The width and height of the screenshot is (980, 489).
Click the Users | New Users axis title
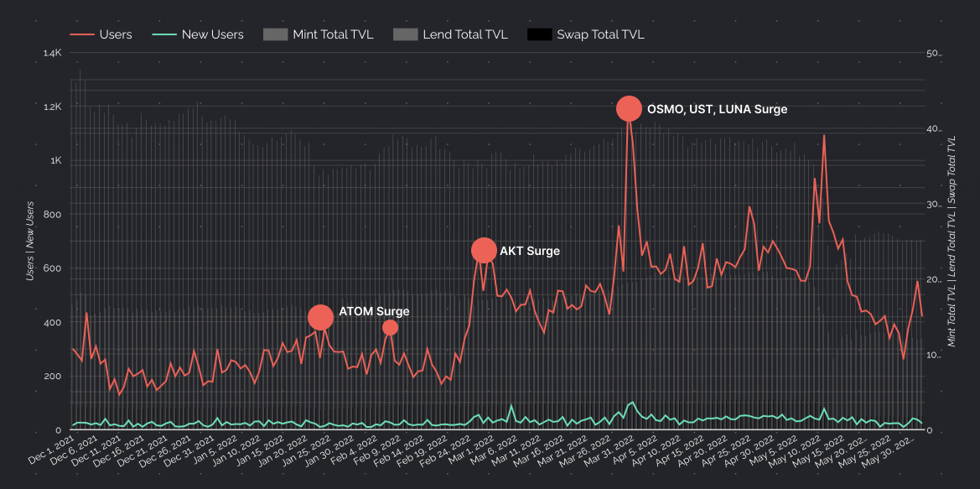pyautogui.click(x=30, y=241)
